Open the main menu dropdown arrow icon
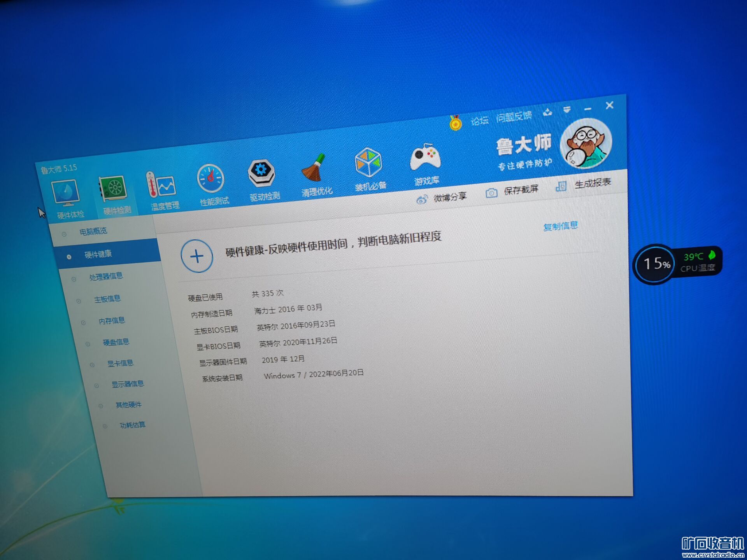This screenshot has width=747, height=560. 567,110
